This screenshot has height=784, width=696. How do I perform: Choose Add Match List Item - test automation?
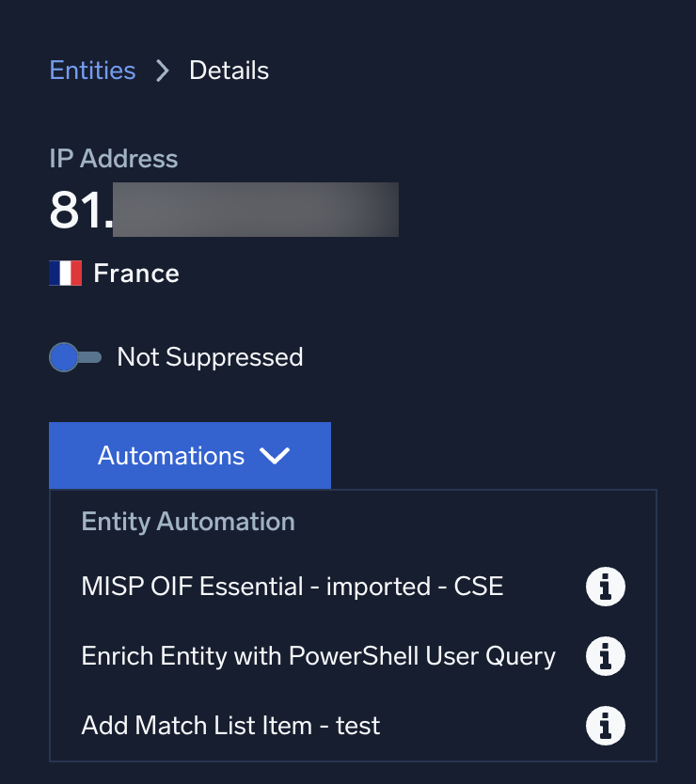(x=229, y=726)
